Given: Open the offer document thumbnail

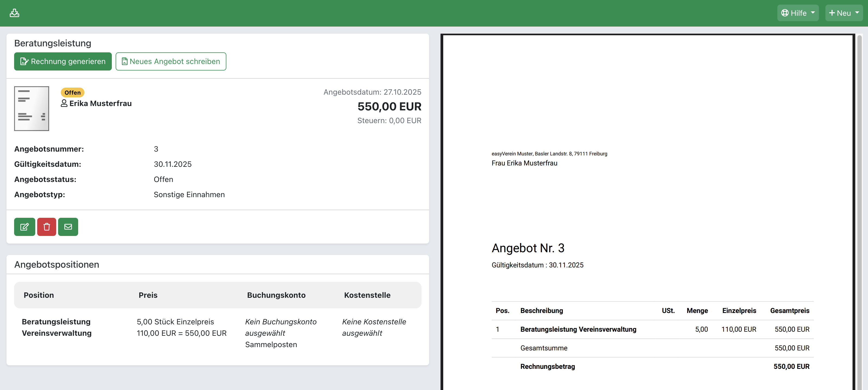Looking at the screenshot, I should click(32, 108).
